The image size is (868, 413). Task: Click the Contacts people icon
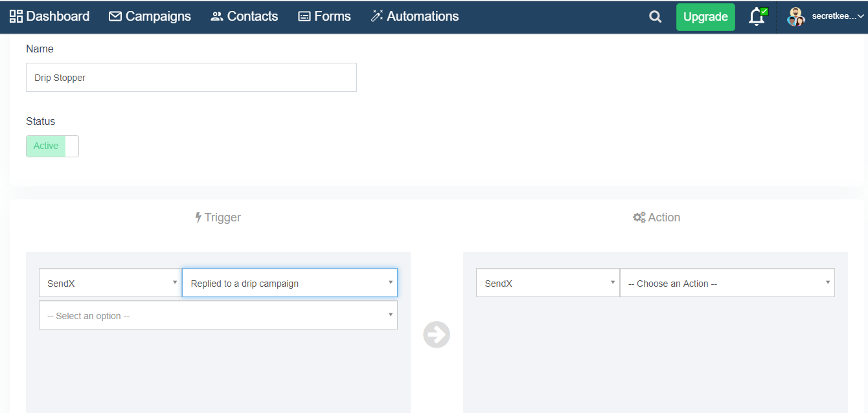click(217, 16)
